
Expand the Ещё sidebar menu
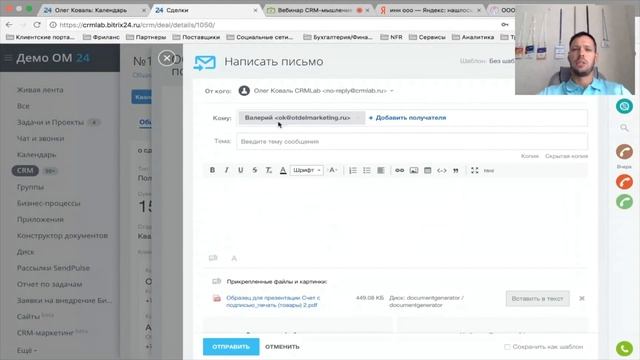click(27, 351)
